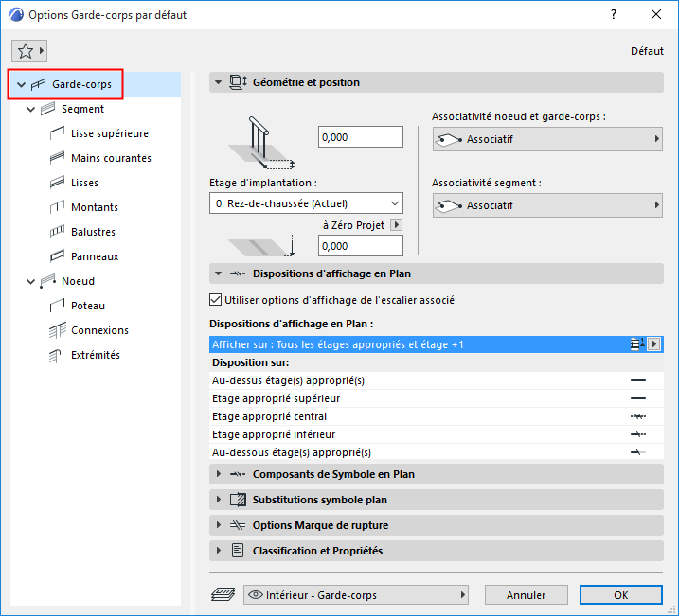
Task: Click the Annuler button
Action: coord(527,595)
